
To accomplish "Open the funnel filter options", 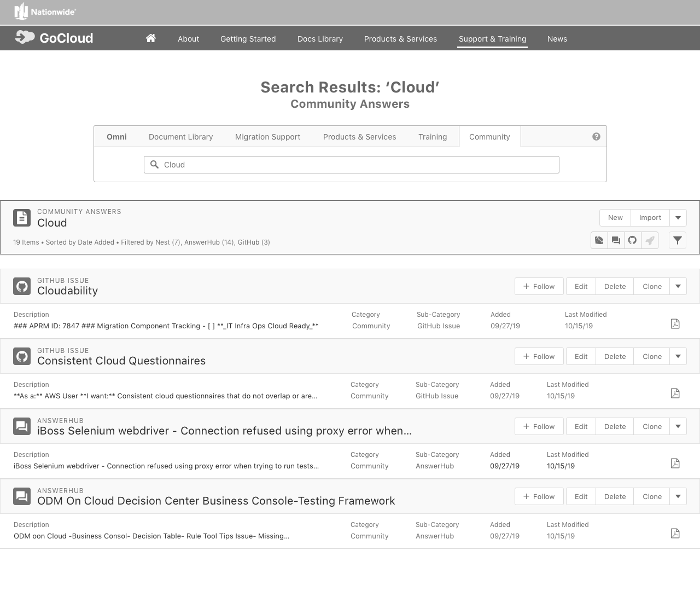I will coord(678,240).
